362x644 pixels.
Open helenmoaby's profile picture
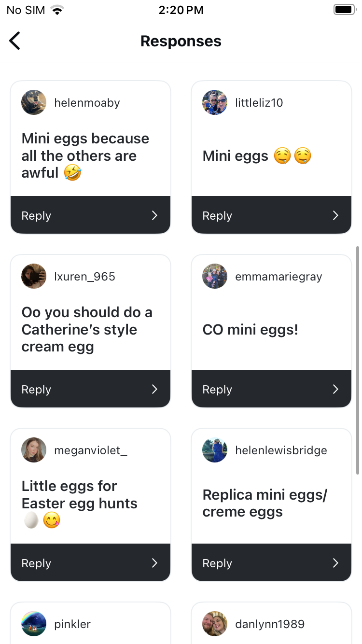(34, 102)
